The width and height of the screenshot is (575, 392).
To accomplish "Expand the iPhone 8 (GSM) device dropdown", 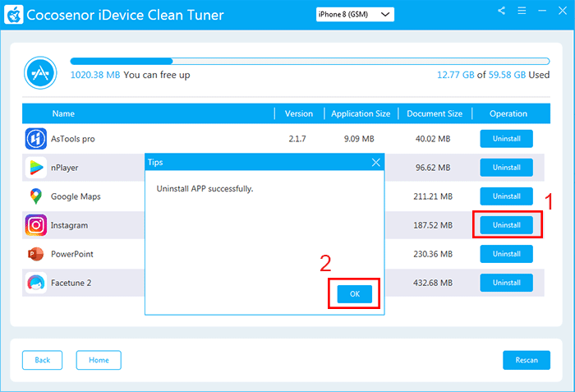I will click(355, 14).
